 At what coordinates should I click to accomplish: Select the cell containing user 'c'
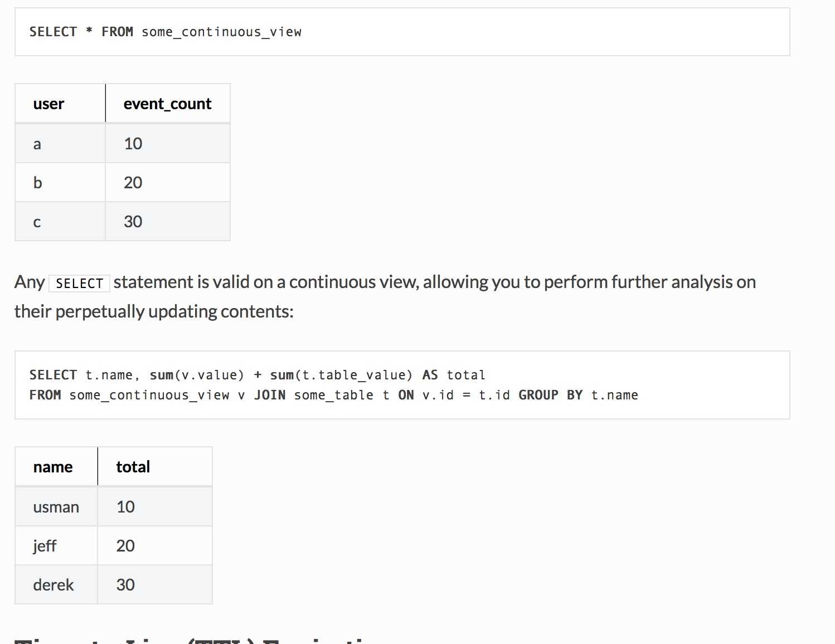[60, 222]
